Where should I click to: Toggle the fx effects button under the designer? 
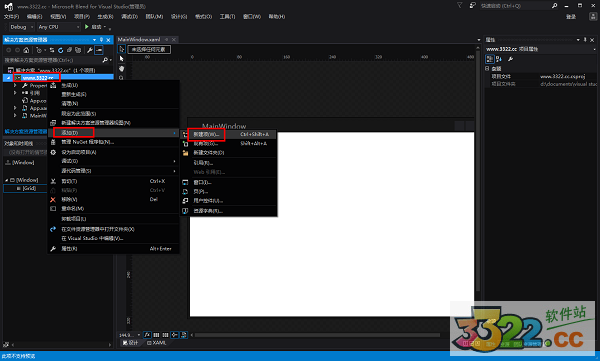click(147, 335)
